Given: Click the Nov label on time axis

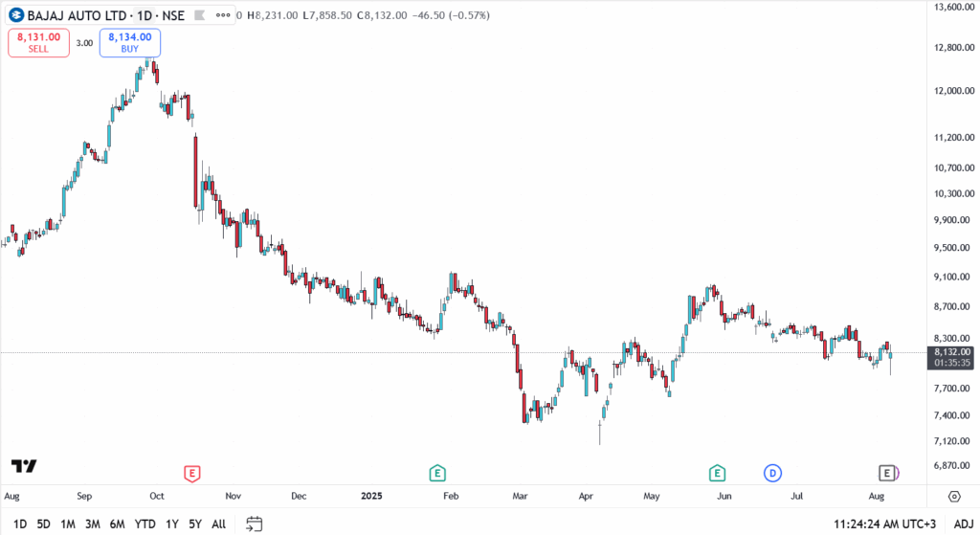Looking at the screenshot, I should click(x=234, y=497).
